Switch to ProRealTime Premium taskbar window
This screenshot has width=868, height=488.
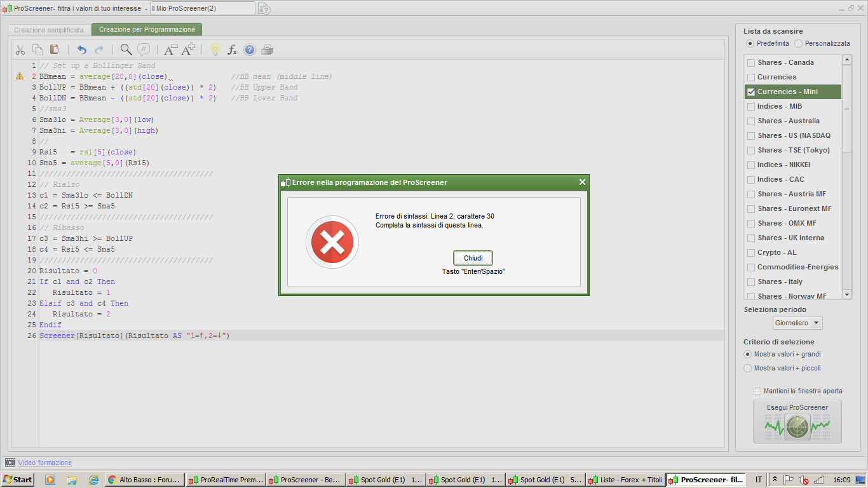point(226,480)
